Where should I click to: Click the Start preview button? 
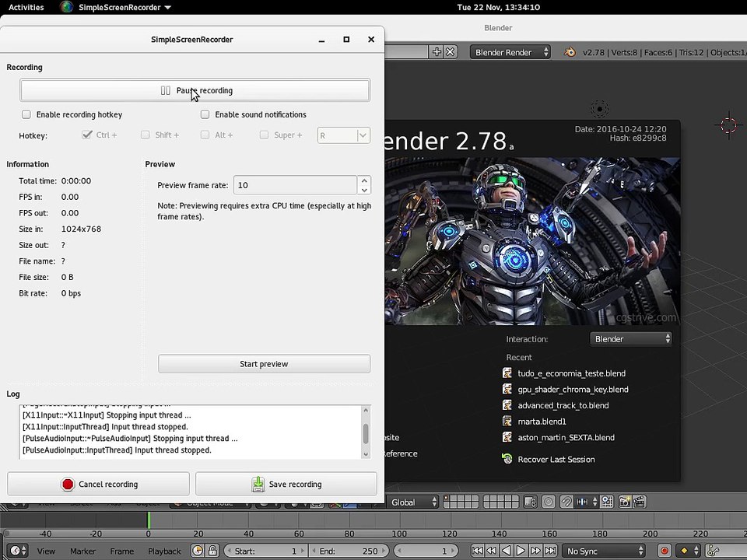[x=264, y=364]
